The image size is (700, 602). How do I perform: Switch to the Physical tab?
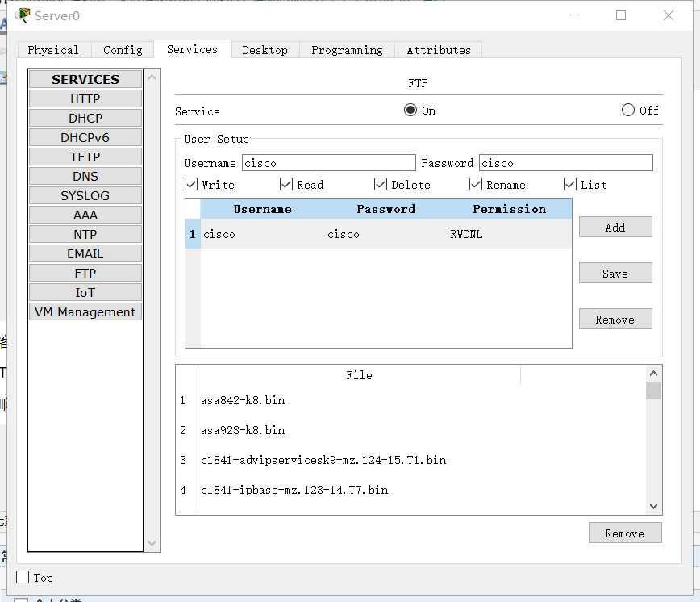53,50
